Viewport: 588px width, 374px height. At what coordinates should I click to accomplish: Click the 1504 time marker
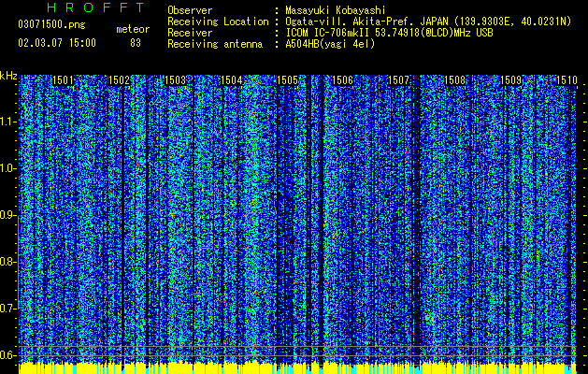pyautogui.click(x=232, y=80)
